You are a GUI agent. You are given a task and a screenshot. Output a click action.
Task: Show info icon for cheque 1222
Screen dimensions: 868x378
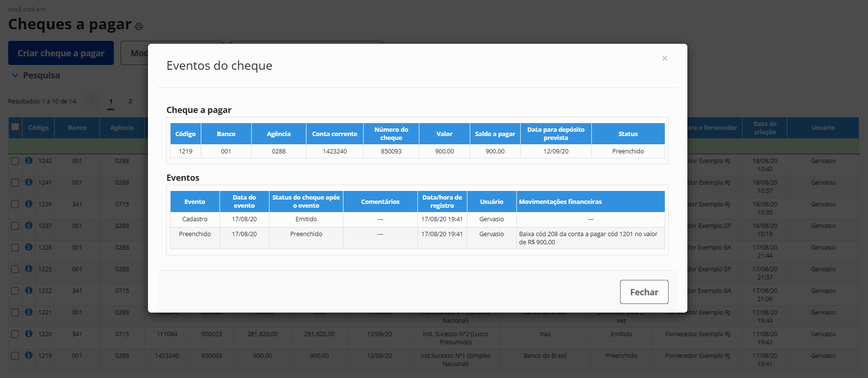pyautogui.click(x=29, y=290)
